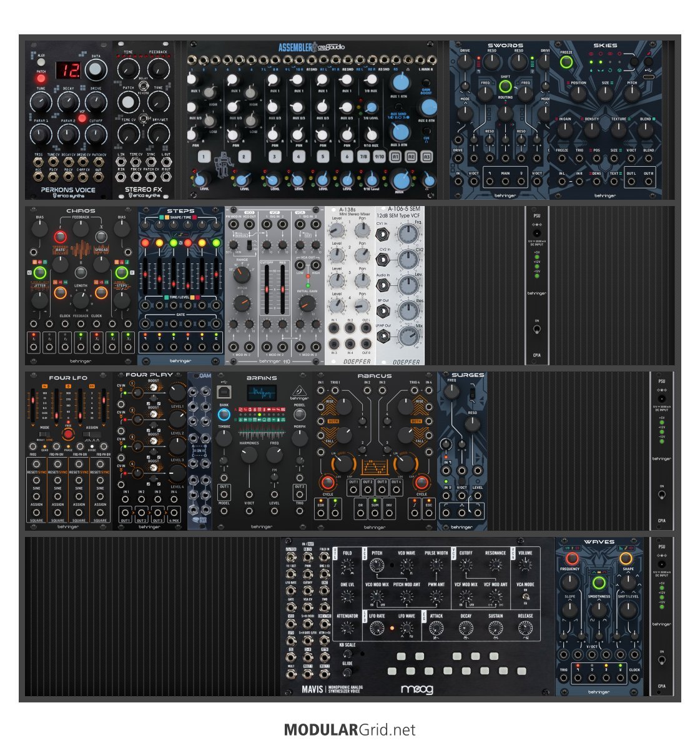Tap the red PATCH button on Perkons Voice
Screen dimensions: 700x743
(41, 78)
